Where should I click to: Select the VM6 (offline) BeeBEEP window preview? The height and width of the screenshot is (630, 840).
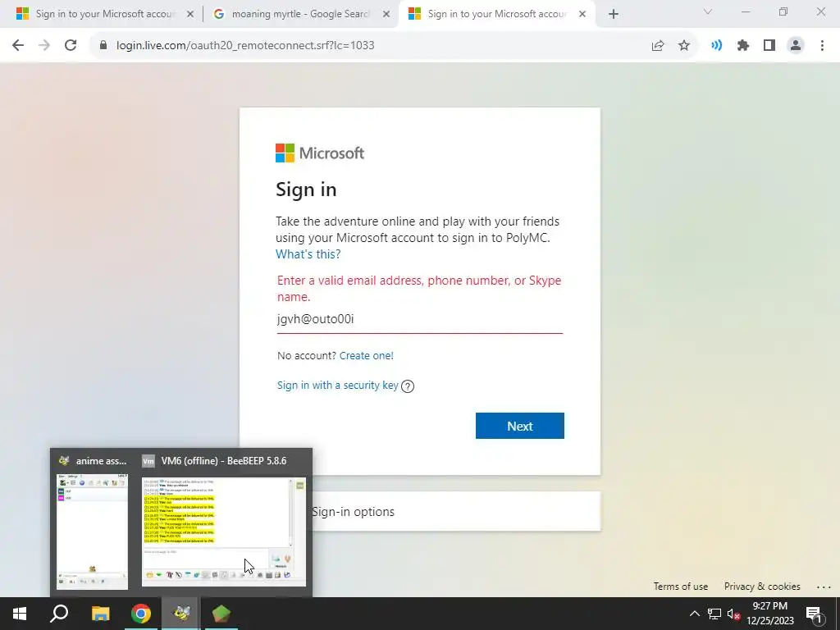pos(223,524)
